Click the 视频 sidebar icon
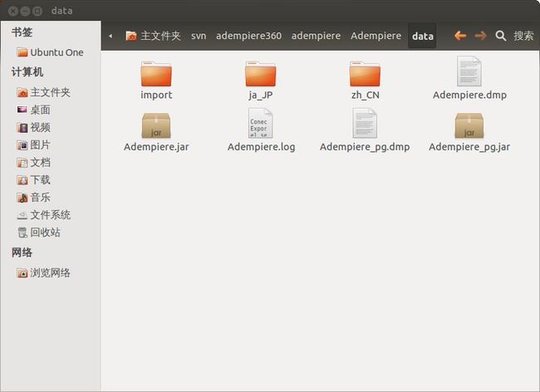This screenshot has width=540, height=392. [22, 128]
